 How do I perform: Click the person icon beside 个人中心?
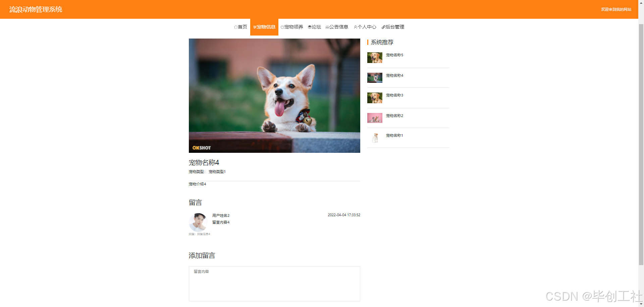click(x=356, y=27)
